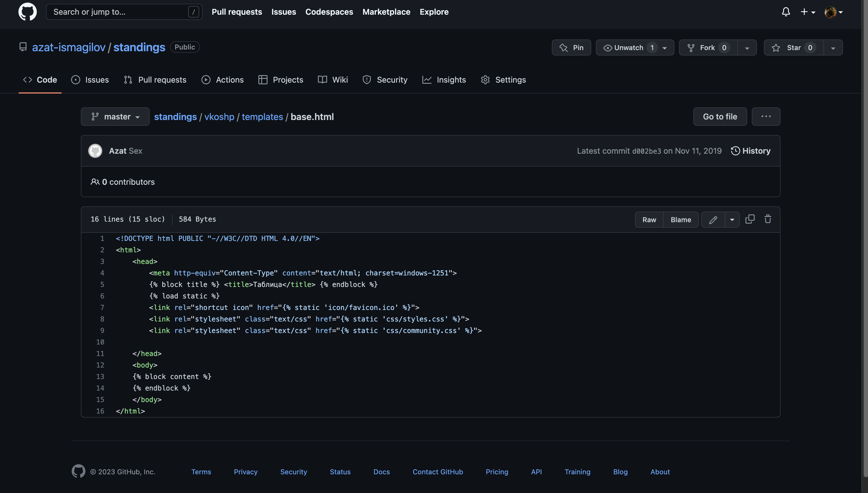Expand the edit options dropdown arrow
This screenshot has width=868, height=493.
coord(732,219)
